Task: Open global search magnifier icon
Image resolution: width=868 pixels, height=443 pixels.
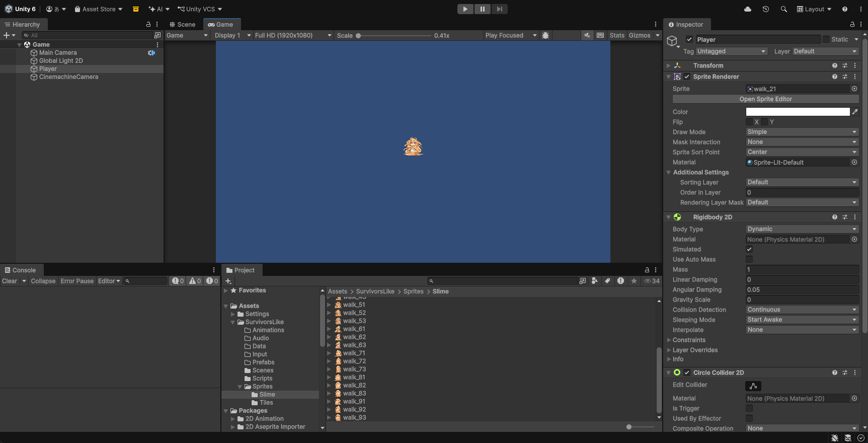Action: 783,9
